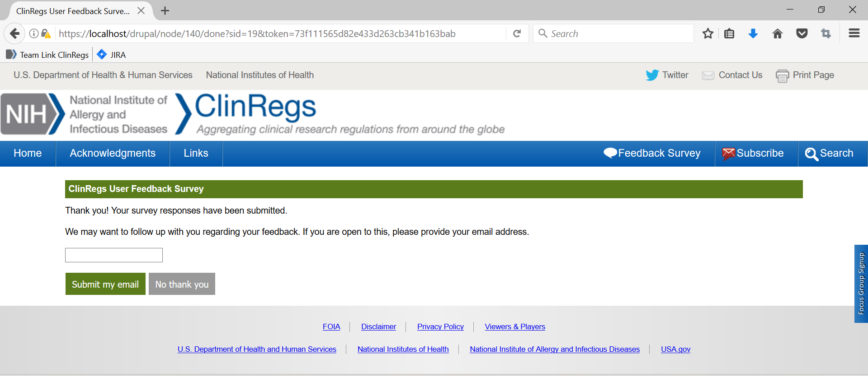The width and height of the screenshot is (868, 387).
Task: Open the Viewers & Players footer link
Action: click(515, 326)
